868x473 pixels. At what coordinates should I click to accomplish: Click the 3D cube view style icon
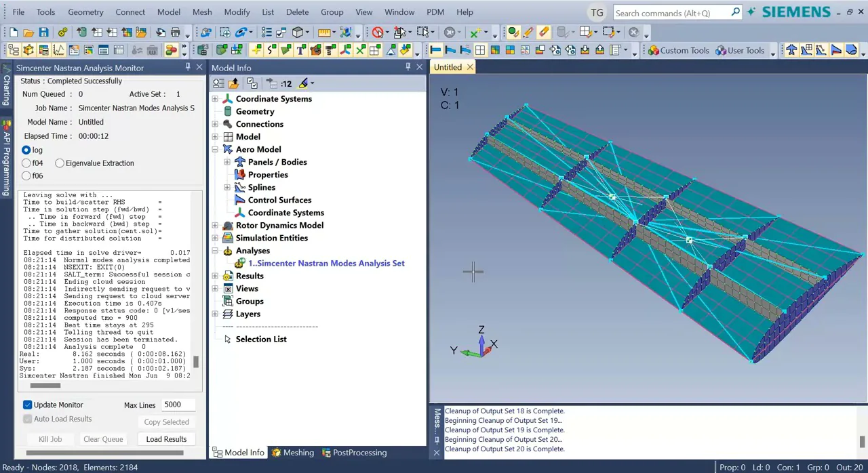[x=297, y=33]
